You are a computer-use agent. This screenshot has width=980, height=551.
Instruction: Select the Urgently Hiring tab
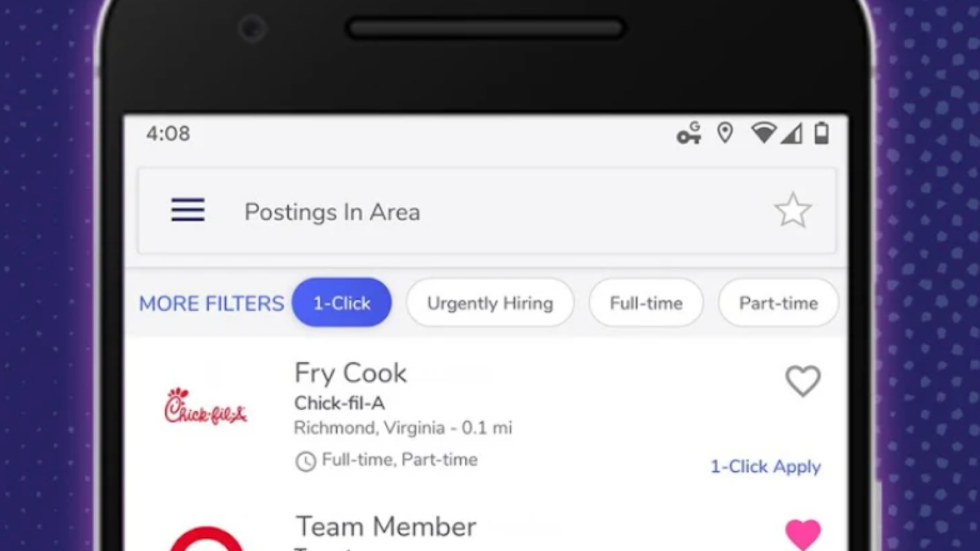[x=490, y=303]
